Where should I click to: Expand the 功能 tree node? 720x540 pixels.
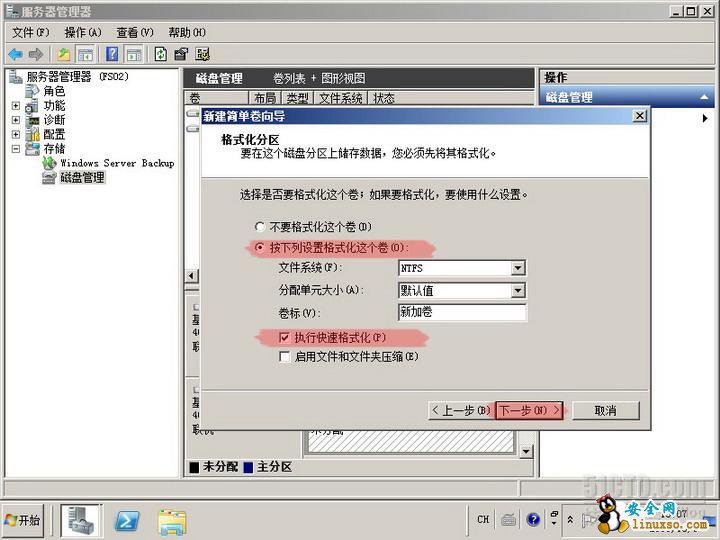pyautogui.click(x=16, y=106)
